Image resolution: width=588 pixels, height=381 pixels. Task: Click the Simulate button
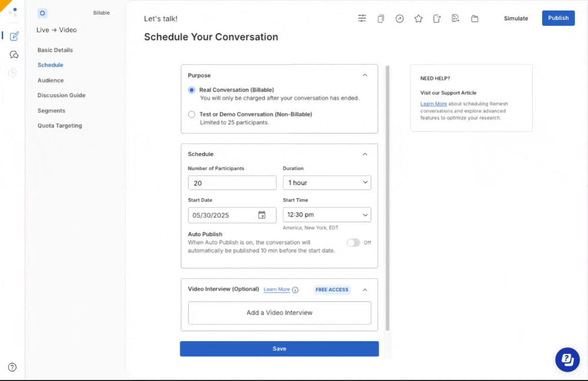pos(516,18)
